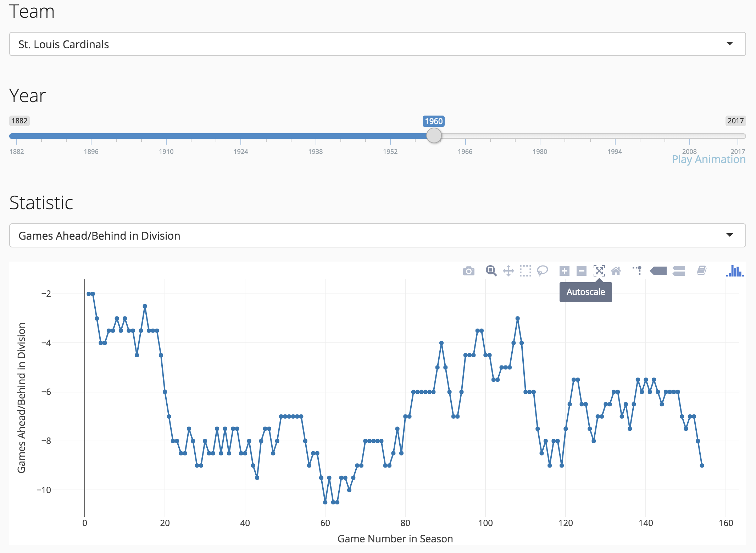Click the first data point at game 1
The width and height of the screenshot is (756, 553).
89,294
